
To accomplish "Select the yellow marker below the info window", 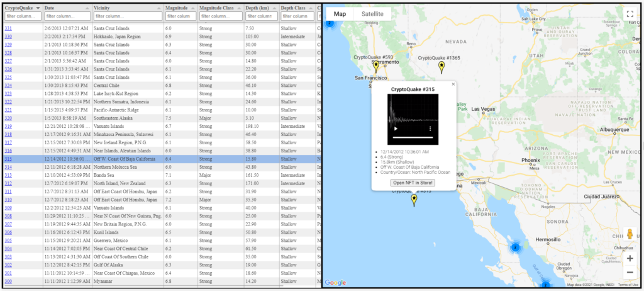I will [414, 200].
